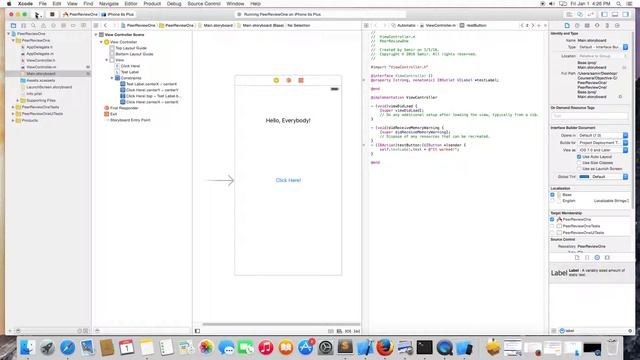Open the Object library circle icon

click(597, 258)
